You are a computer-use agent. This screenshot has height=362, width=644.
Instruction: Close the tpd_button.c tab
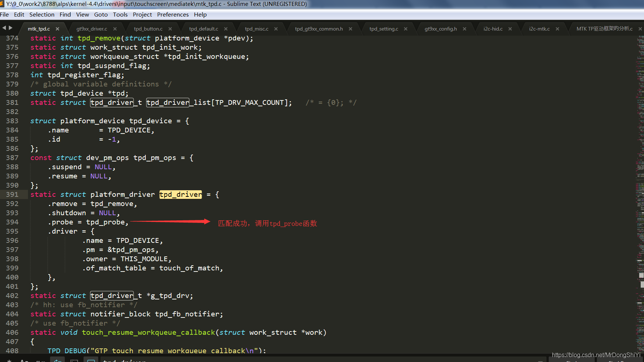pos(170,29)
